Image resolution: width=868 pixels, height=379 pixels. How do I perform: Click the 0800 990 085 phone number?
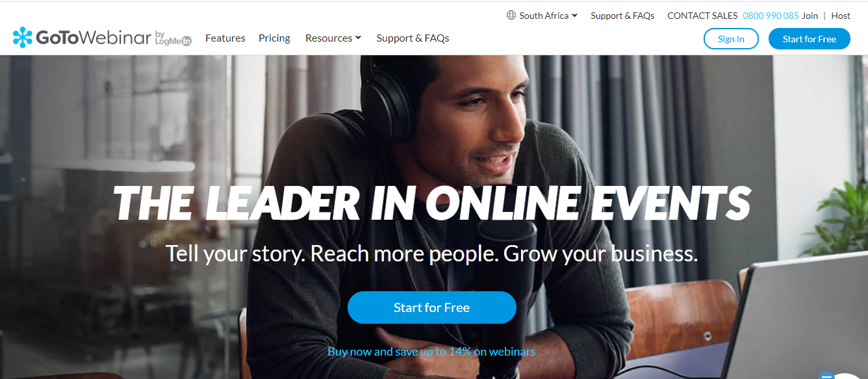771,16
